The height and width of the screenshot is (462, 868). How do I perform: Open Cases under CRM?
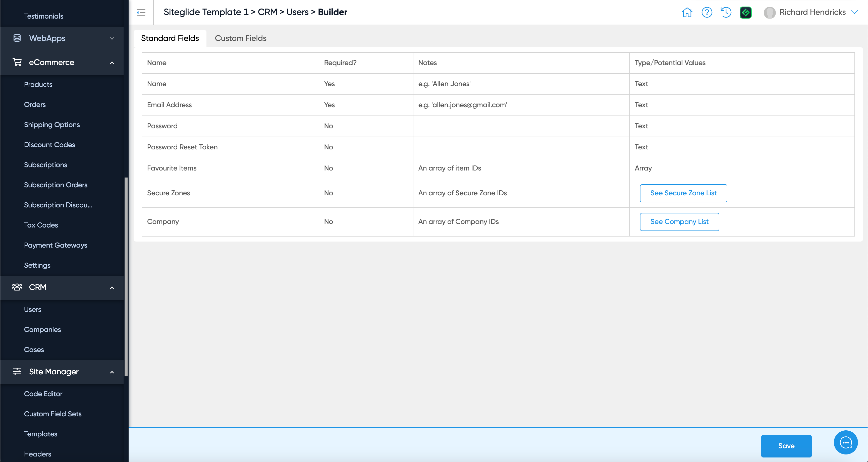pyautogui.click(x=34, y=350)
